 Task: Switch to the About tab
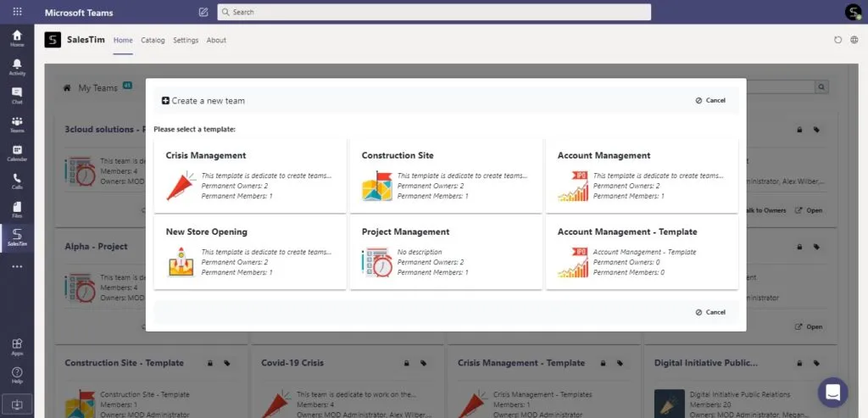(216, 40)
